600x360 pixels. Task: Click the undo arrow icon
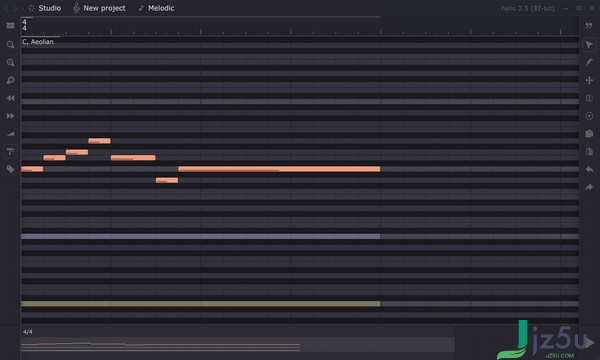coord(589,169)
